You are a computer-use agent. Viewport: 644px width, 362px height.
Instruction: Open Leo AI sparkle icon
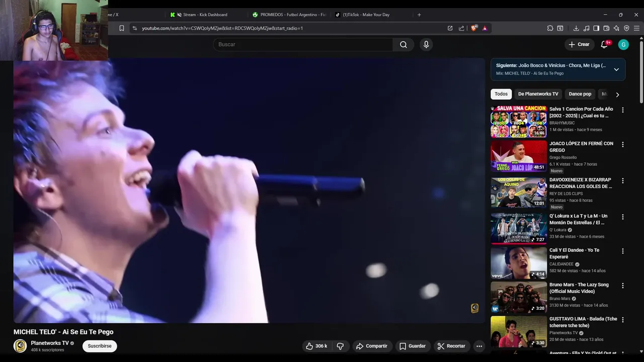tap(616, 28)
